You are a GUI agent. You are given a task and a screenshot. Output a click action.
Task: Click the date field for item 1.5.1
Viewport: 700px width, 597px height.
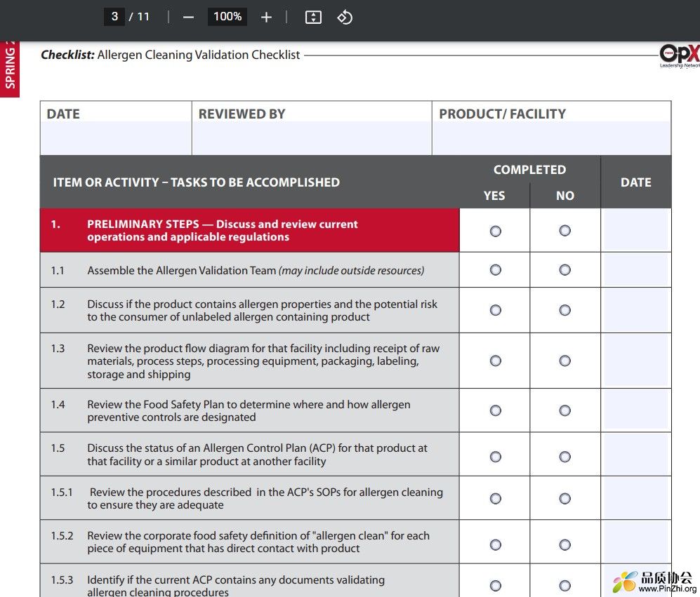(x=635, y=498)
